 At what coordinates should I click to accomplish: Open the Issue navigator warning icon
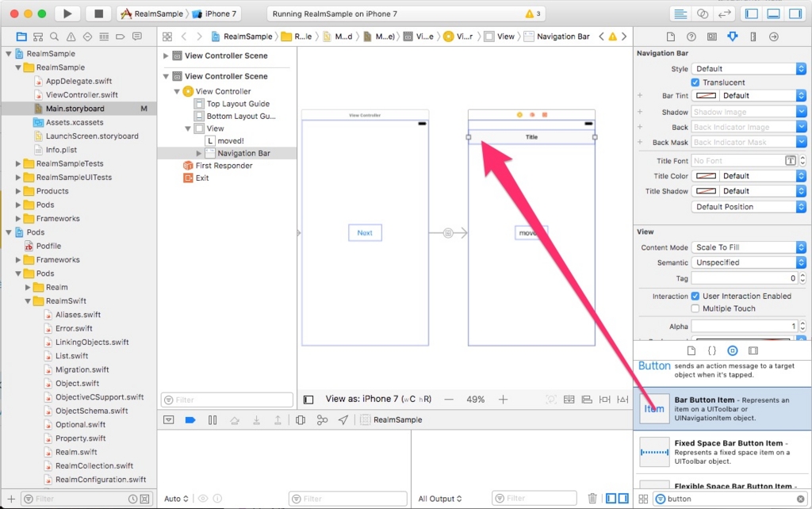(x=71, y=36)
